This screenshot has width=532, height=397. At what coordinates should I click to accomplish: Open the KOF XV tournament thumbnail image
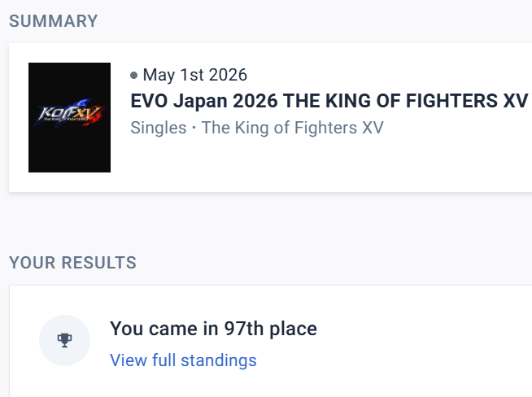coord(70,117)
